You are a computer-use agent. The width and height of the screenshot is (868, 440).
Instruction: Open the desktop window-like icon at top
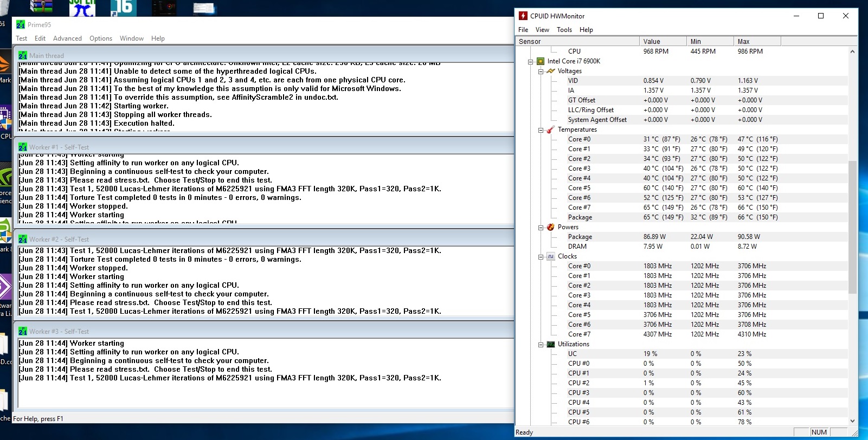coord(204,8)
